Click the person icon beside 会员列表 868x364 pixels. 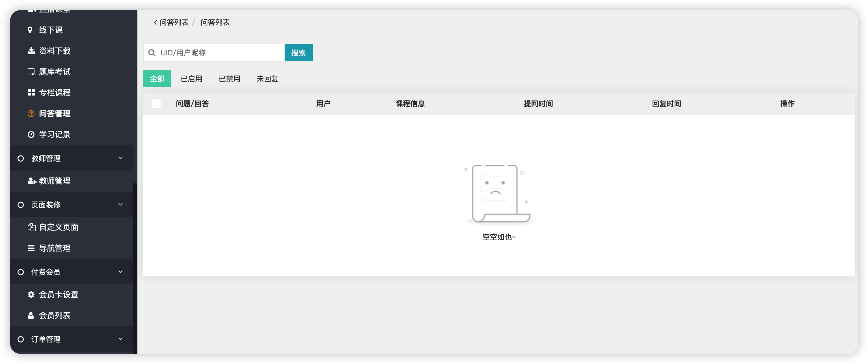pos(31,315)
